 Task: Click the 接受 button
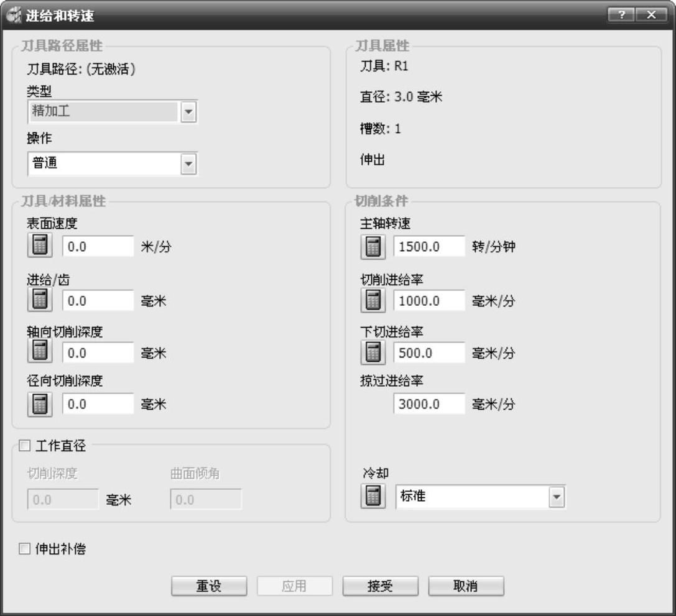[380, 586]
